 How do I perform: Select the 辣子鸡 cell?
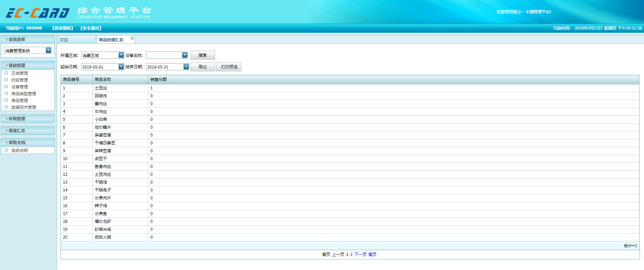[x=120, y=206]
